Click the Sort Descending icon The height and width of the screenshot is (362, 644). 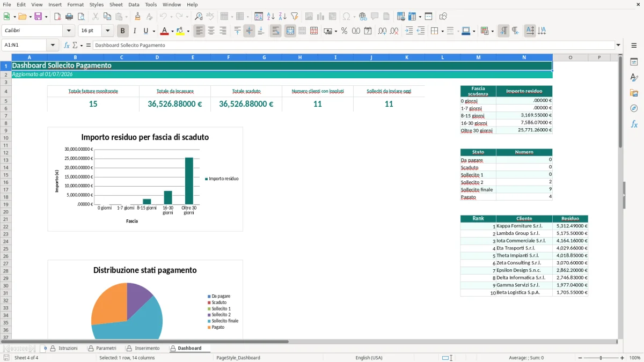[x=283, y=17]
